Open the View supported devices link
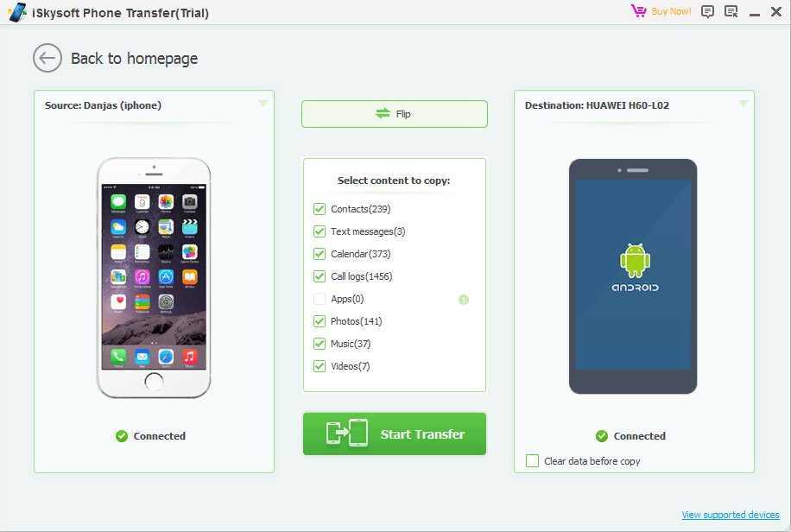Screen dimensions: 791x532 731,515
